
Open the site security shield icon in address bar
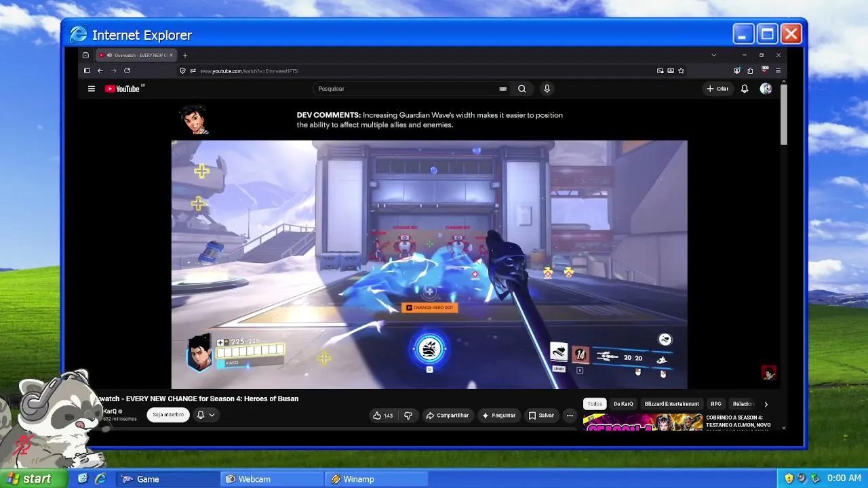(x=182, y=70)
